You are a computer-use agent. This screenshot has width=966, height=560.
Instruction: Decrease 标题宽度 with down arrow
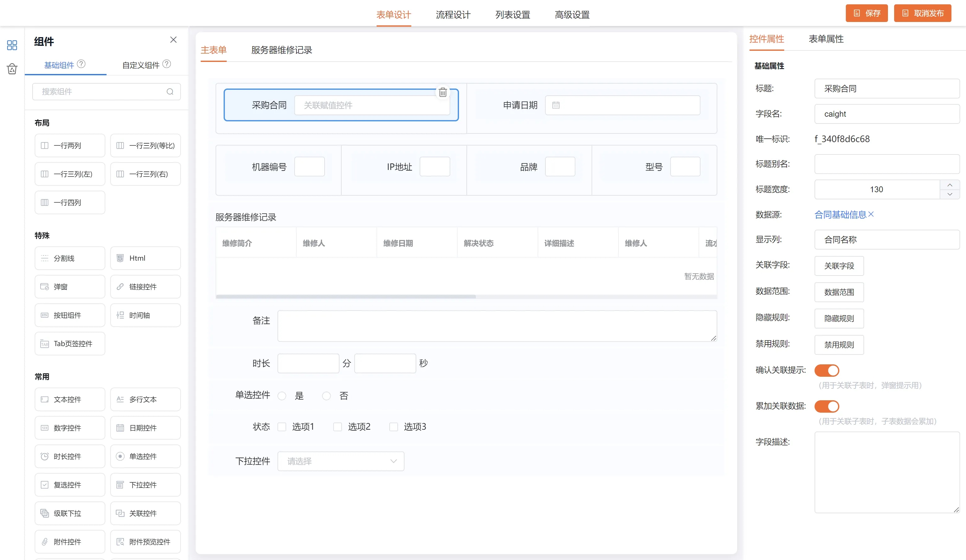[950, 194]
